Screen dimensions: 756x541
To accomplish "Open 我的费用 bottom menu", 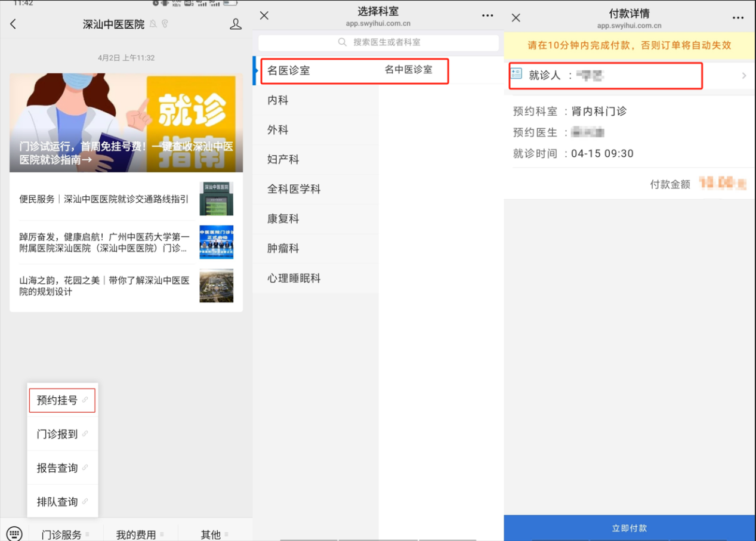I will [140, 534].
